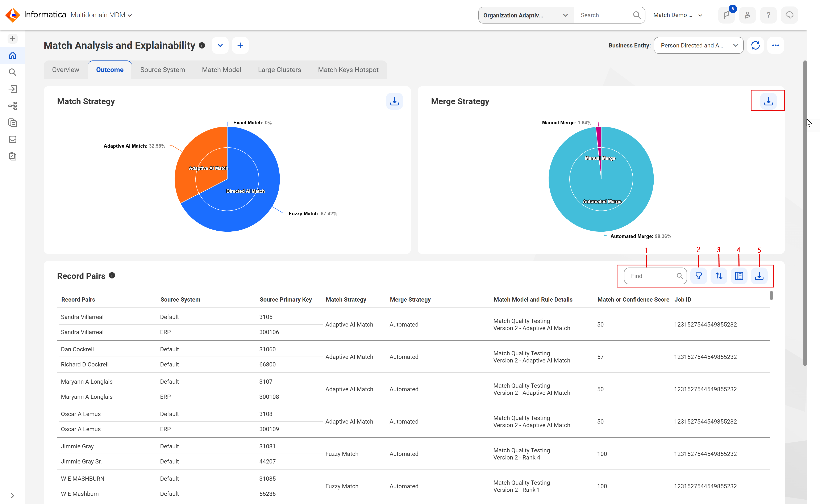Image resolution: width=820 pixels, height=504 pixels.
Task: Open the Help question mark icon
Action: coord(768,15)
